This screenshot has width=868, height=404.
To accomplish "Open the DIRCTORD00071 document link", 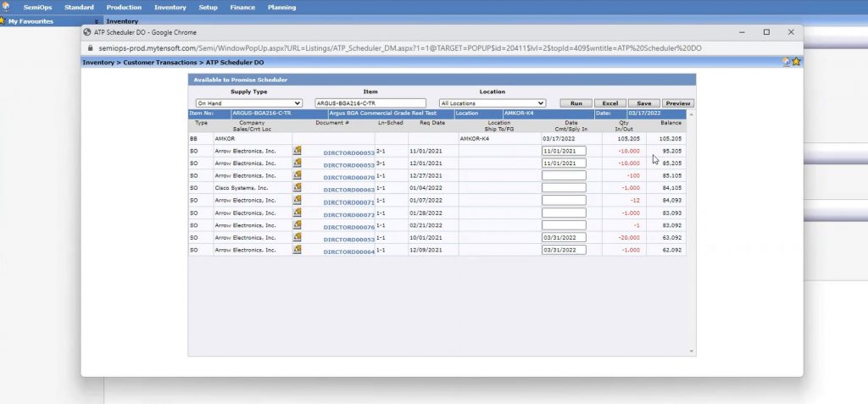I will (348, 202).
